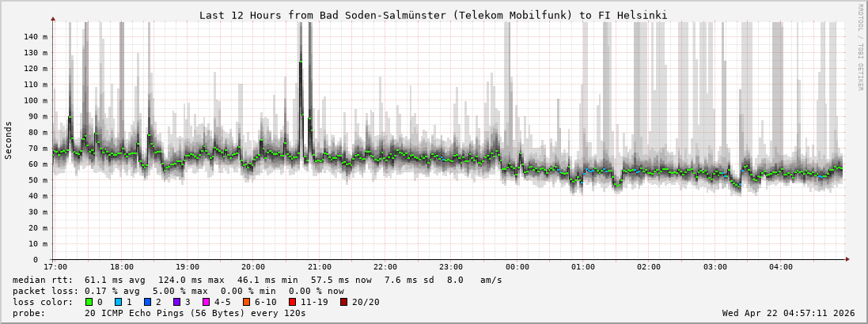Click the vertical Seconds axis label
Viewport: 868px width, 324px height.
pyautogui.click(x=9, y=141)
